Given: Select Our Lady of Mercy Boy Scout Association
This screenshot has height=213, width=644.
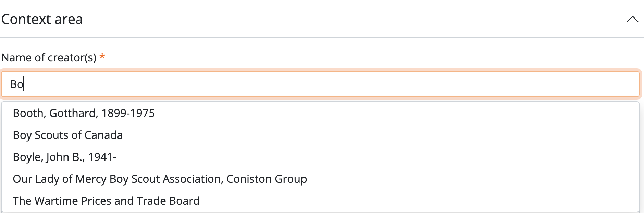Looking at the screenshot, I should pos(160,179).
